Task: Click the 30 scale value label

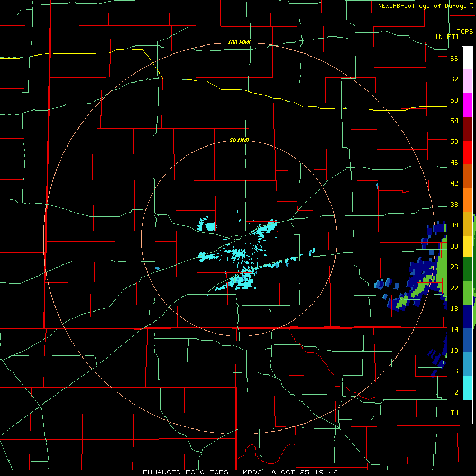Action: (x=454, y=246)
